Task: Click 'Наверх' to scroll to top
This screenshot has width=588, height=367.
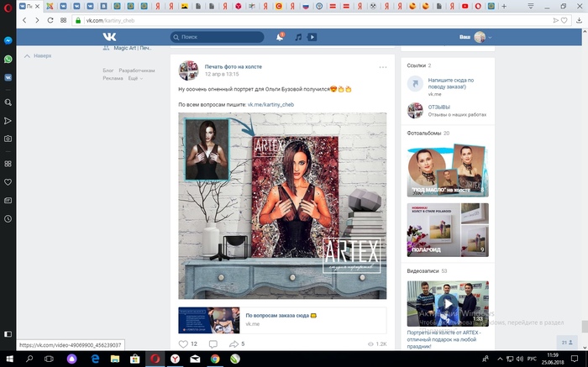Action: 41,55
